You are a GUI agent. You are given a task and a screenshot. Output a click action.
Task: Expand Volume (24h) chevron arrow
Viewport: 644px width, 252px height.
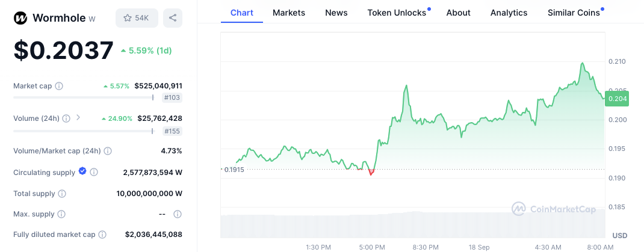(78, 118)
